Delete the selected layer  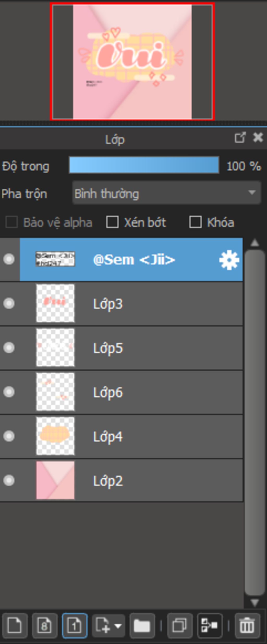tap(247, 625)
